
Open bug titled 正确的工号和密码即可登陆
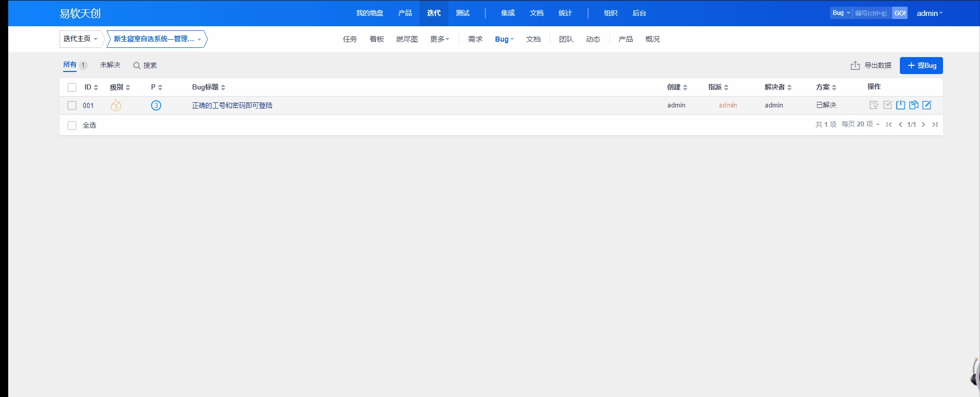point(232,105)
